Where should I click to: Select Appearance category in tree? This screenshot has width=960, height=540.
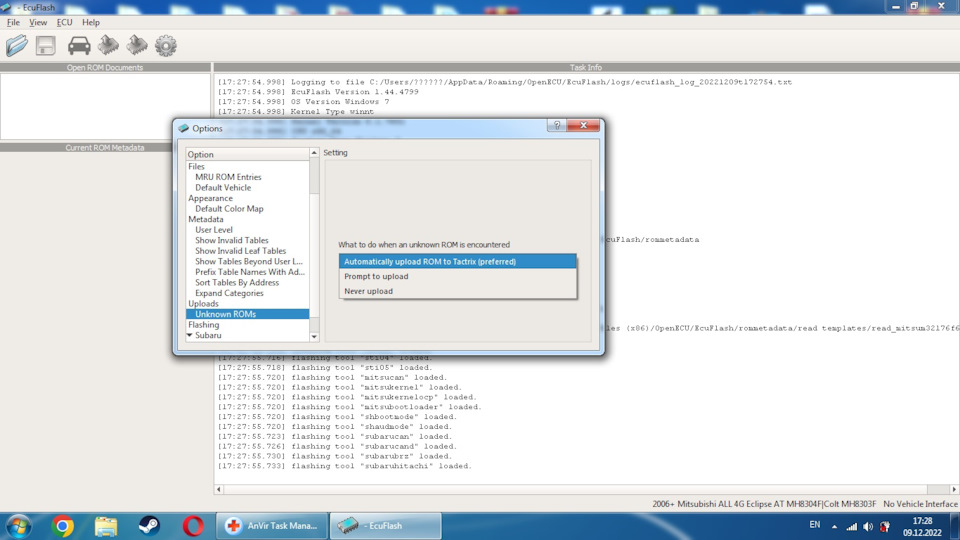click(210, 198)
